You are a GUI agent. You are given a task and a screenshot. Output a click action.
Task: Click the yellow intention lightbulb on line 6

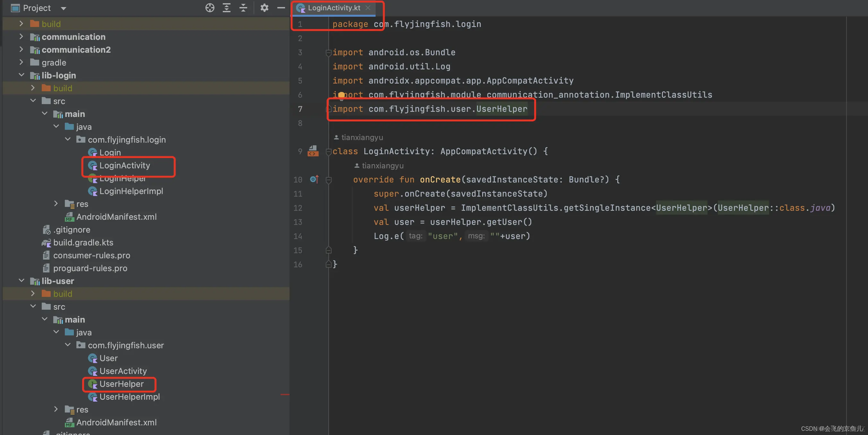(341, 95)
